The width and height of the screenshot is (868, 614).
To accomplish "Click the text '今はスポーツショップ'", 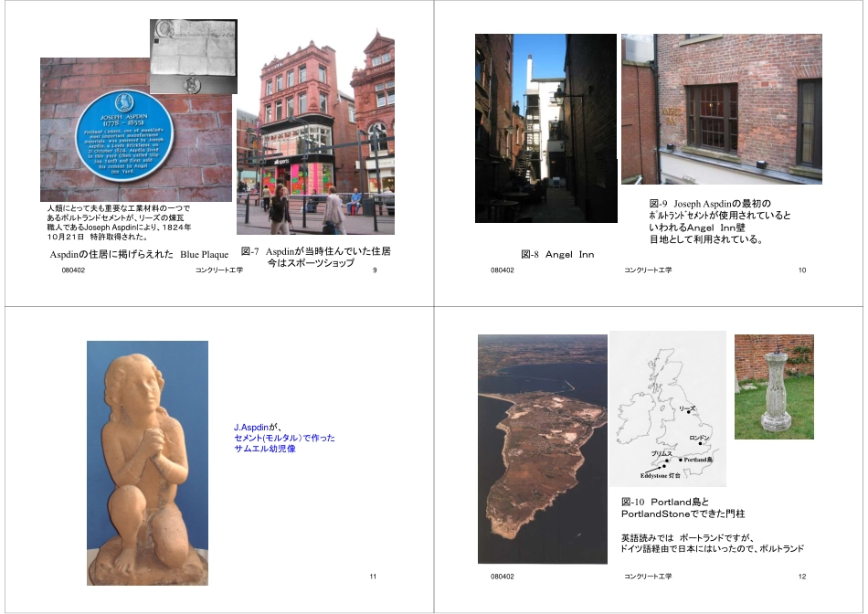I will click(x=311, y=263).
